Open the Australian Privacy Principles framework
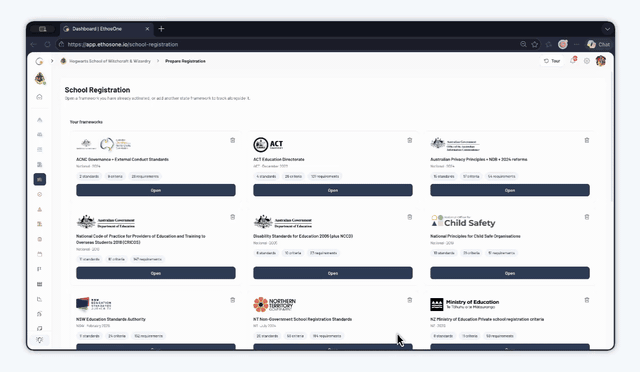This screenshot has height=372, width=640. coord(510,190)
